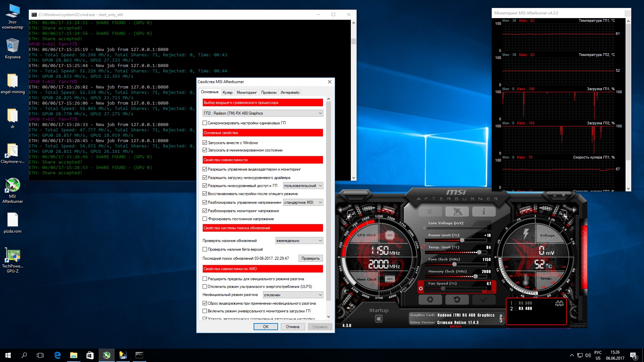Screen dimensions: 644x362
Task: Open the 'еженедельно' update frequency dropdown
Action: pyautogui.click(x=299, y=241)
